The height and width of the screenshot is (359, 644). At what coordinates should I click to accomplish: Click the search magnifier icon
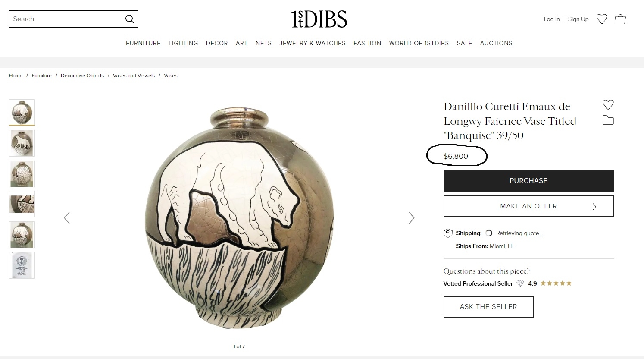129,19
